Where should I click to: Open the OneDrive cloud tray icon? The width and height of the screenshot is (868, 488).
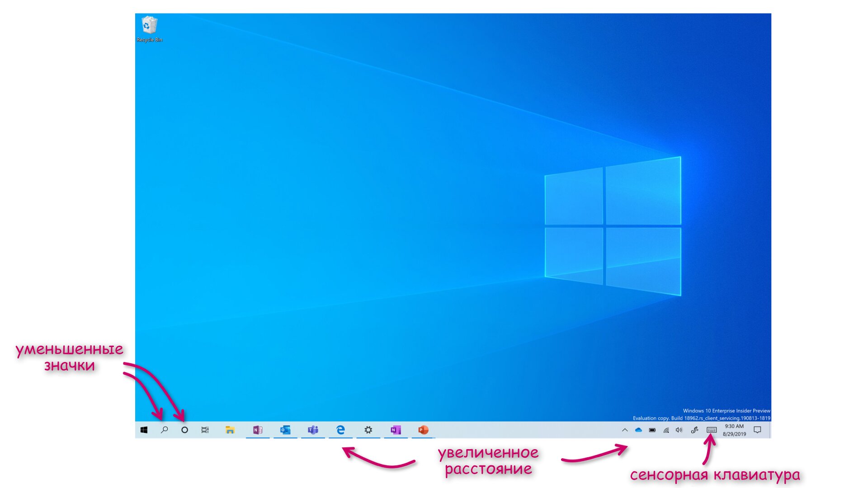pos(638,430)
